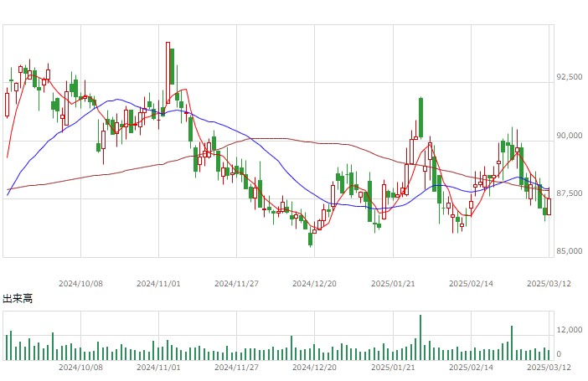Select the 2024/11/01 date under the price chart
Image resolution: width=588 pixels, height=381 pixels.
tap(158, 284)
